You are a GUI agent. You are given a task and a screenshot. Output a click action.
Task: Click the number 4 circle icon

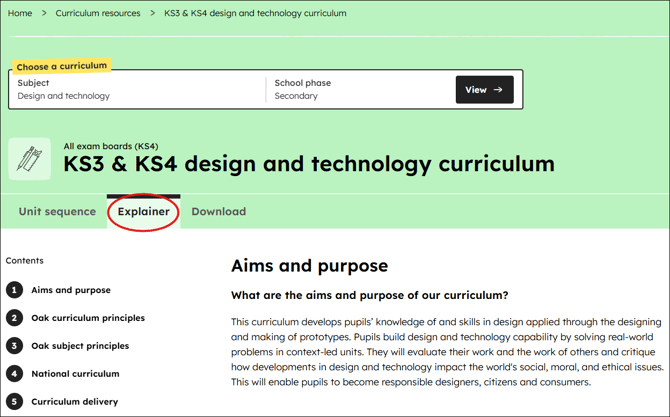click(15, 374)
